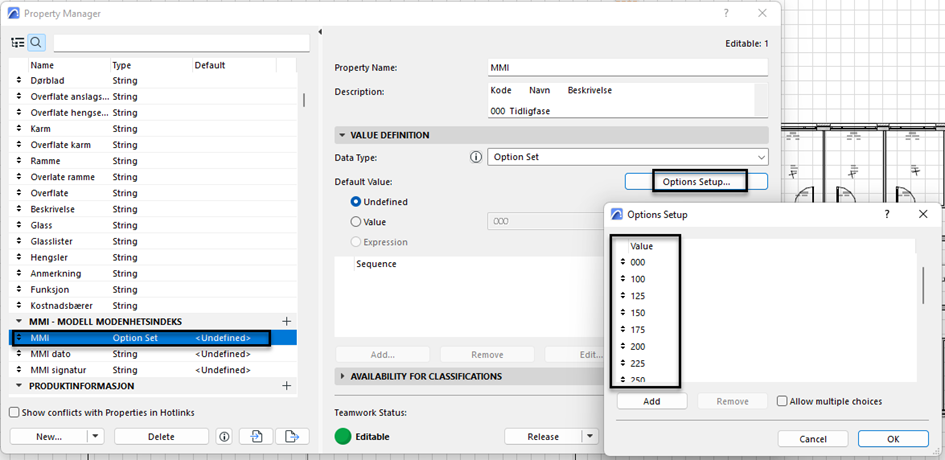The image size is (945, 460).
Task: Select the Overlate ramme property row
Action: point(154,177)
